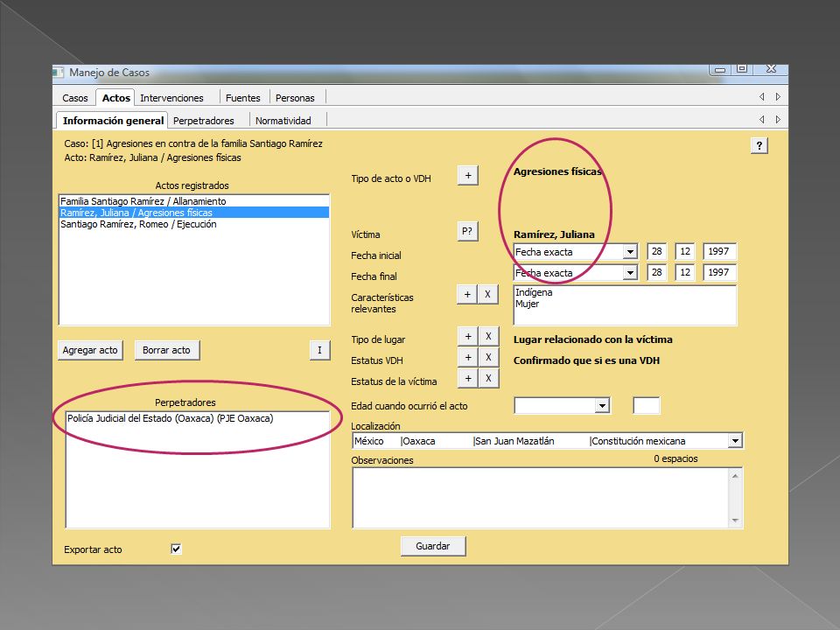Image resolution: width=840 pixels, height=630 pixels.
Task: Open the Personas tab
Action: tap(295, 98)
